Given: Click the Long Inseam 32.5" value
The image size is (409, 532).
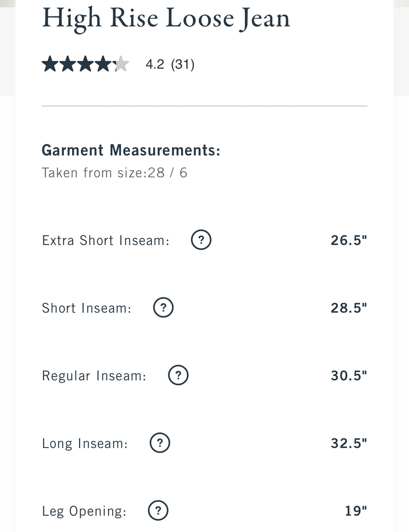Looking at the screenshot, I should (349, 443).
